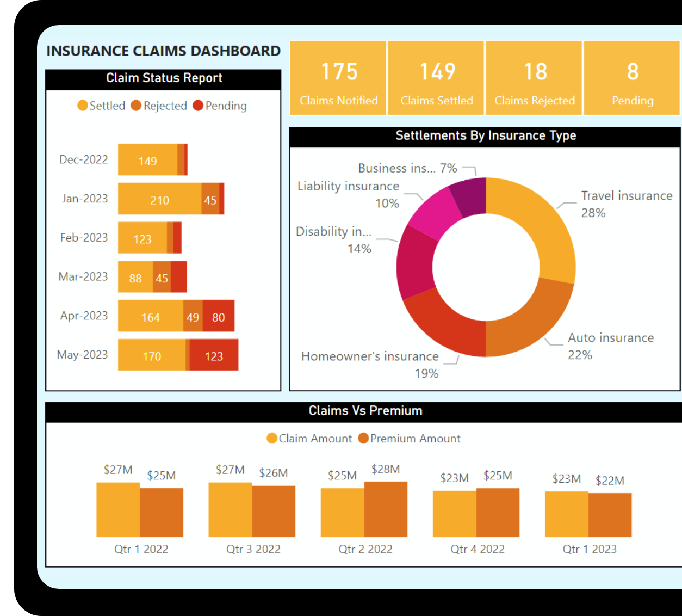Click the Liability insurance 10% label
Image resolution: width=682 pixels, height=616 pixels.
pos(348,194)
